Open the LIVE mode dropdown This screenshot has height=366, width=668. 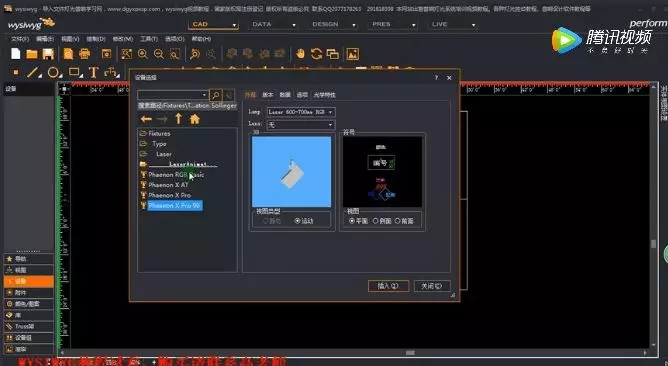(x=452, y=25)
